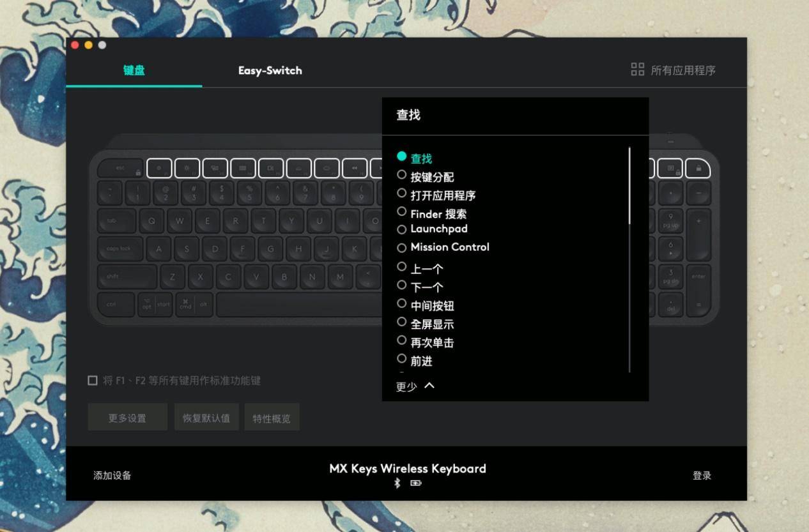Click the yellow minimize window button
Viewport: 809px width, 532px height.
88,45
